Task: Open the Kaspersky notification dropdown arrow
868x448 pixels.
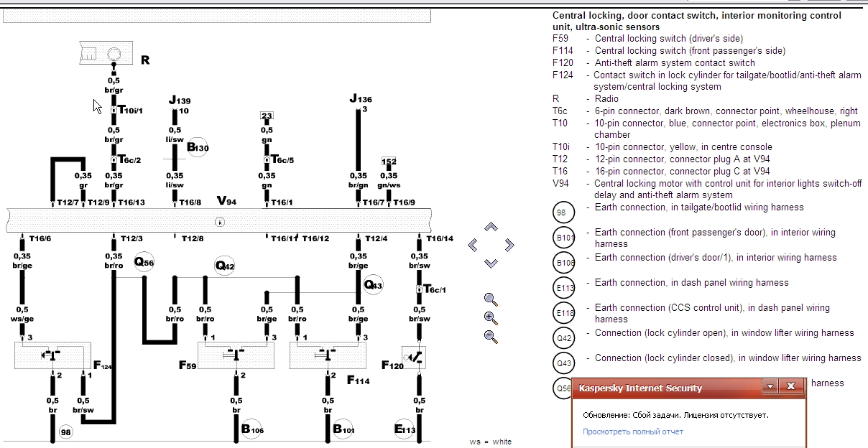Action: [770, 387]
